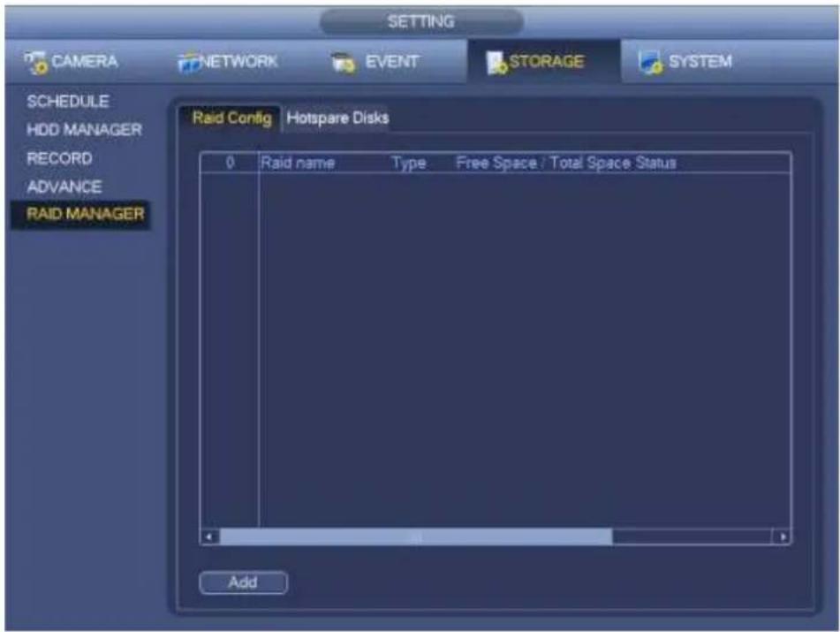
Task: Click the Storage tab icon
Action: [x=496, y=63]
